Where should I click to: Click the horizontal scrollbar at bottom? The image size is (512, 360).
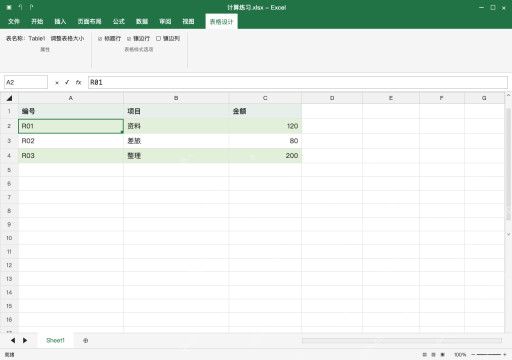(x=402, y=340)
